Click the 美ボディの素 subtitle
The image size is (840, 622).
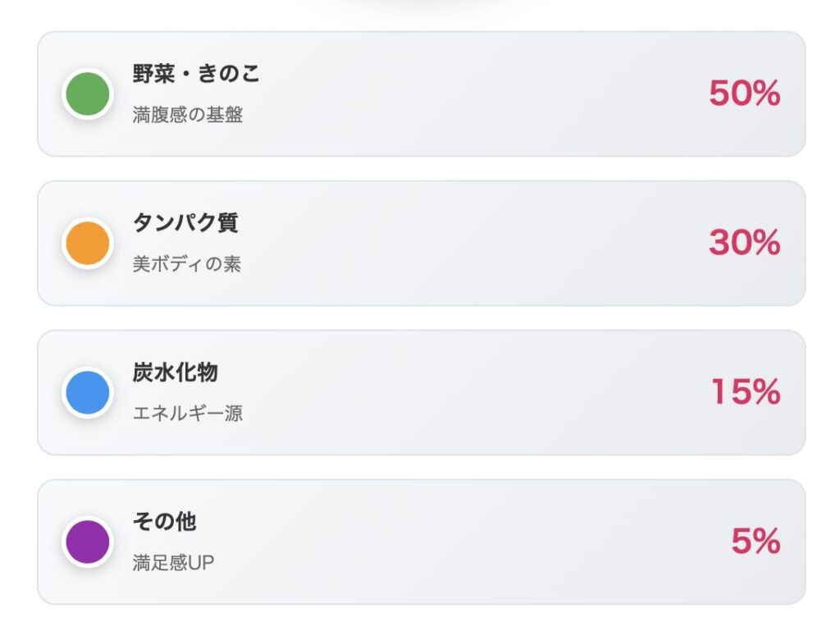(187, 264)
